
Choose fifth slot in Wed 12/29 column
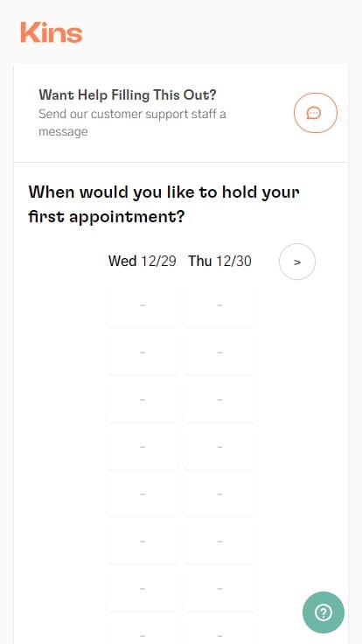143,494
